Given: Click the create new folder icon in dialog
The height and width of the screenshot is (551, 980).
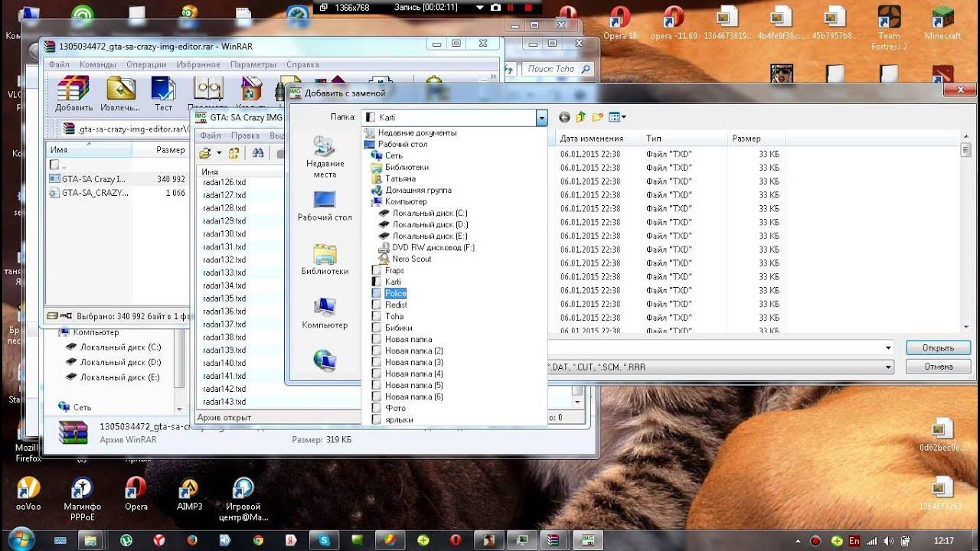Looking at the screenshot, I should click(597, 117).
